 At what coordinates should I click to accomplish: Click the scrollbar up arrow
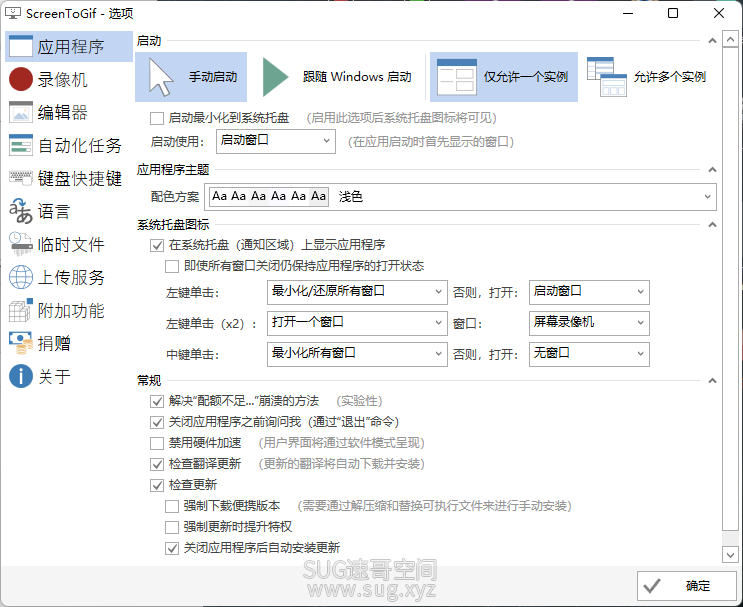pyautogui.click(x=730, y=39)
